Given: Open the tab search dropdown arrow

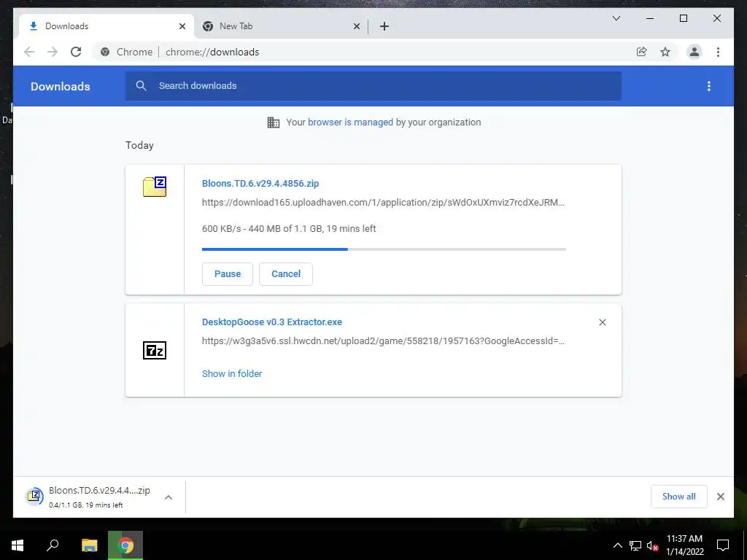Looking at the screenshot, I should tap(616, 18).
